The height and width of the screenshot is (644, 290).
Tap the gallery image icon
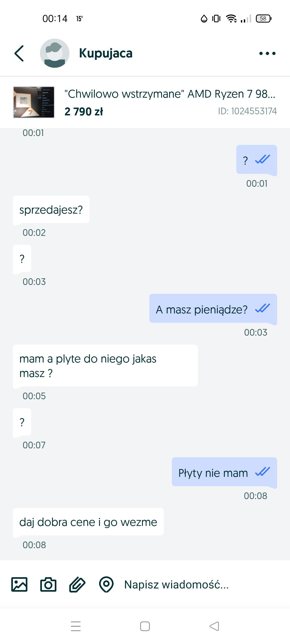coord(19,584)
